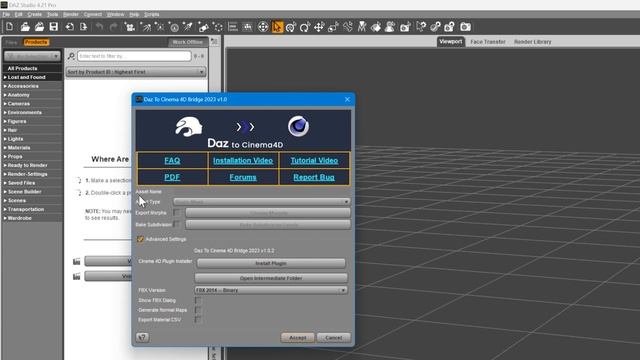The width and height of the screenshot is (640, 360).
Task: Open the pane options menu icon
Action: [214, 42]
